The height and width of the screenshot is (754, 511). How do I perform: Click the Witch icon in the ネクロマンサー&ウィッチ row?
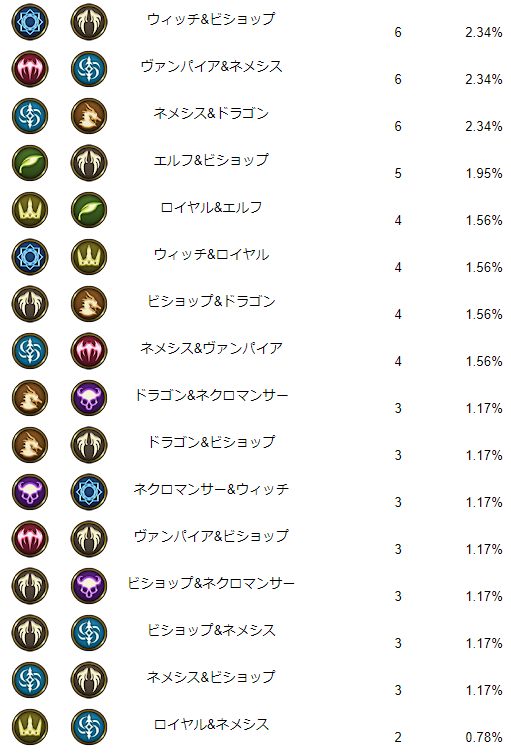pyautogui.click(x=89, y=492)
